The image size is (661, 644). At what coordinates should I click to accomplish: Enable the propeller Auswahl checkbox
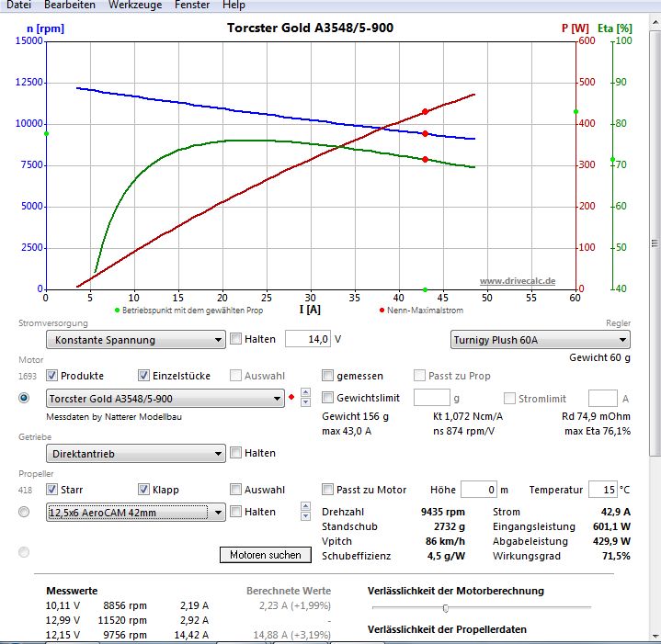tap(236, 489)
